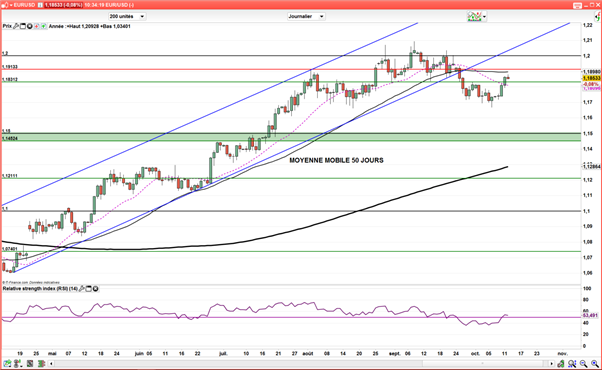Screen dimensions: 602x370
Task: Click the 1,12864 moving average value tag
Action: pos(591,167)
